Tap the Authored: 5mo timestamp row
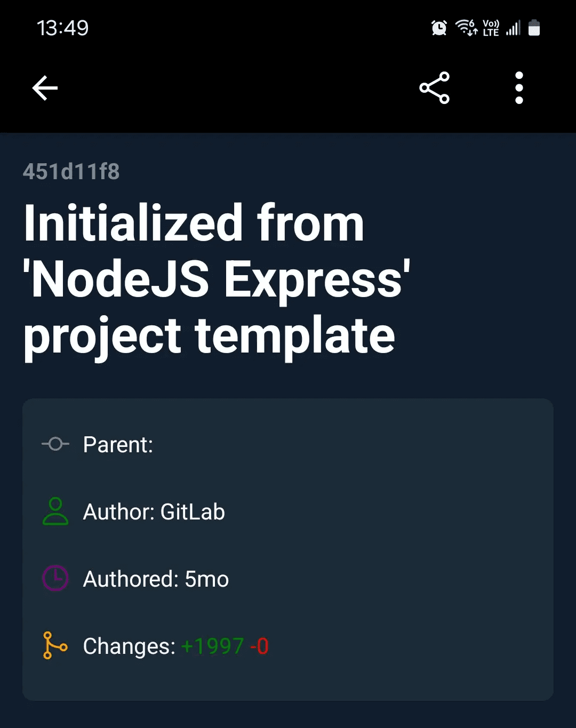576x728 pixels. tap(155, 578)
